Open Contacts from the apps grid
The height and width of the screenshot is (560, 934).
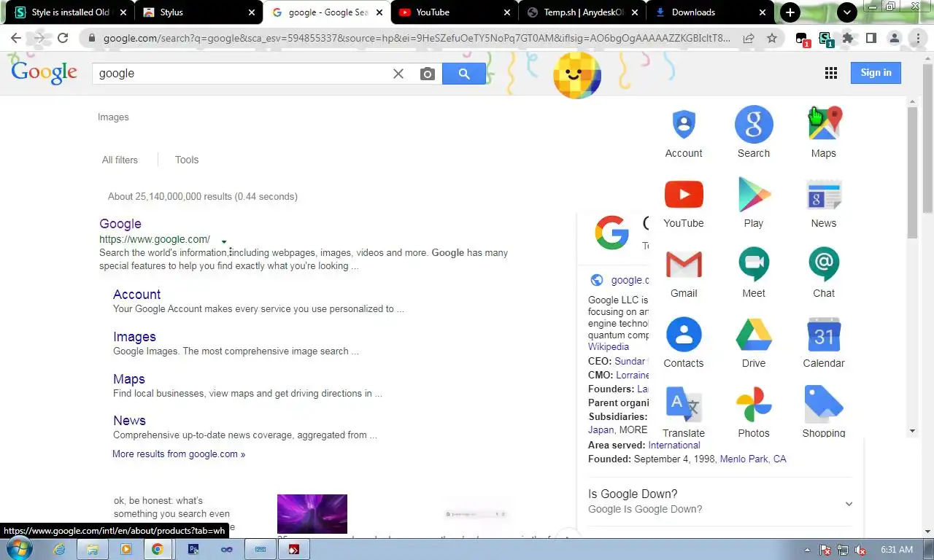684,335
